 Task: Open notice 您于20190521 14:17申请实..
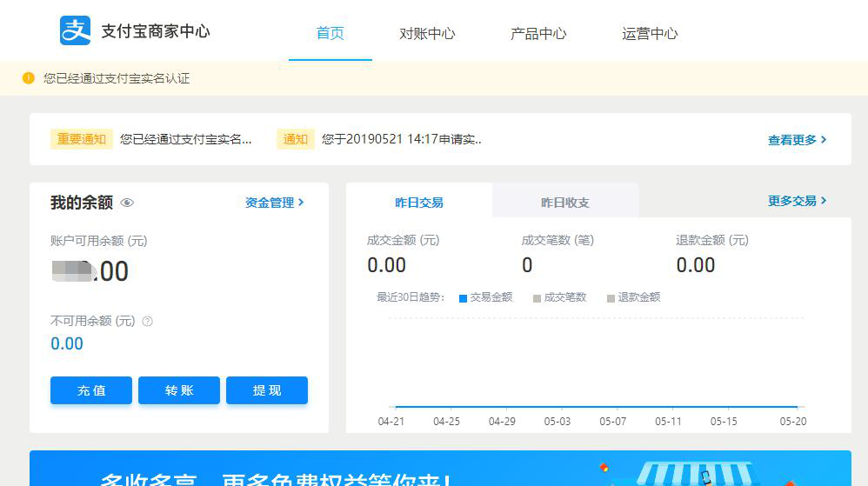(401, 139)
